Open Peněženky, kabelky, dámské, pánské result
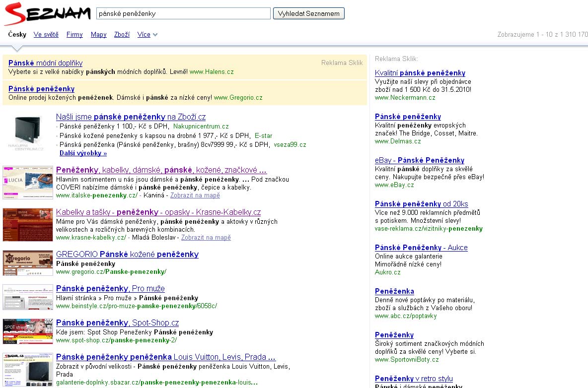Image resolution: width=588 pixels, height=388 pixels. point(161,170)
